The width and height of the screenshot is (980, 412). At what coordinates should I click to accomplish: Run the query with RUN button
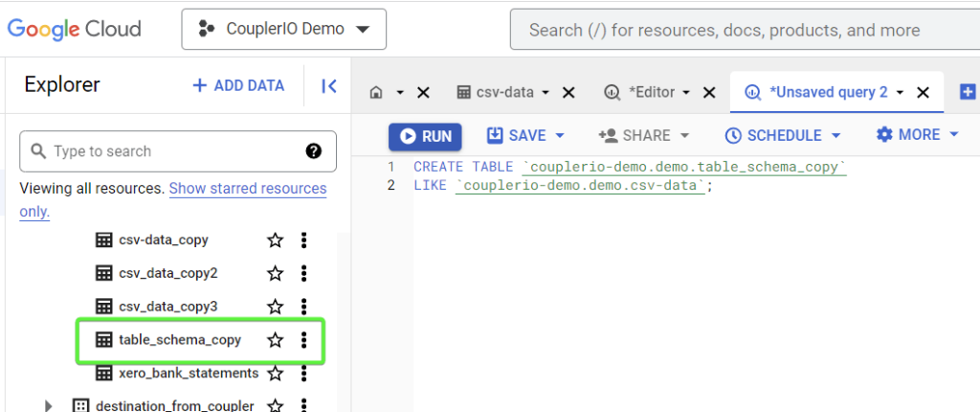coord(425,136)
